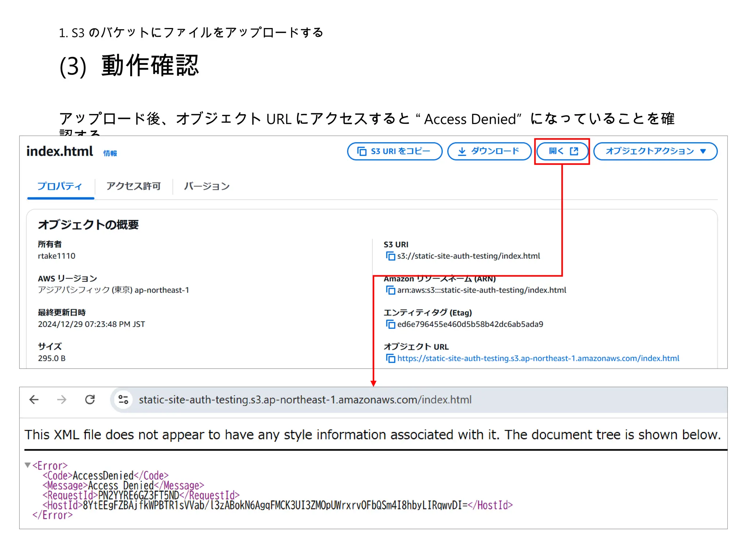Open site settings icon in address bar
Viewport: 747px width, 560px height.
click(124, 400)
